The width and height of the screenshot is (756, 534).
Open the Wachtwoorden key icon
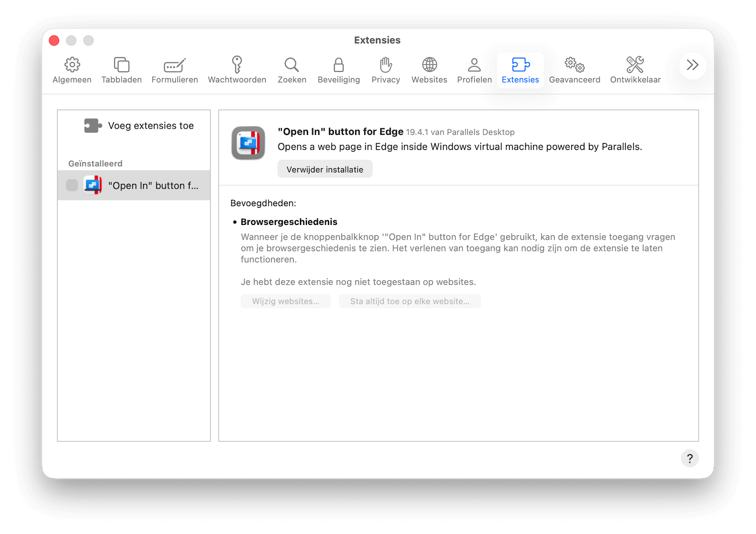[237, 65]
